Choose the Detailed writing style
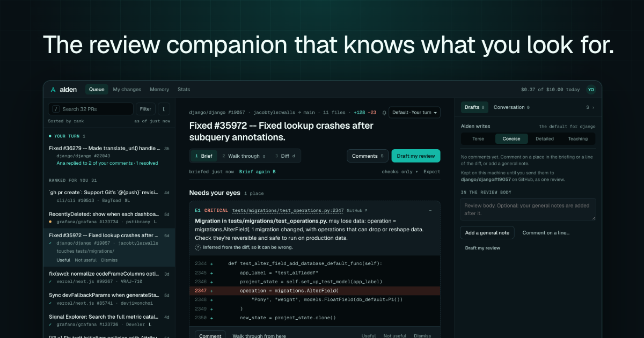The image size is (644, 338). click(545, 138)
